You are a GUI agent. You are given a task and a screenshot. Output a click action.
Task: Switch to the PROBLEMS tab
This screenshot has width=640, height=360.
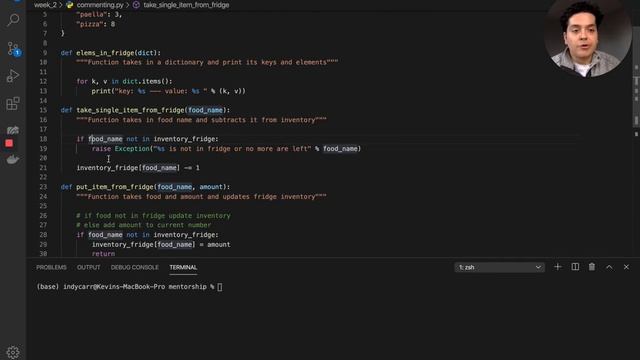pos(51,267)
